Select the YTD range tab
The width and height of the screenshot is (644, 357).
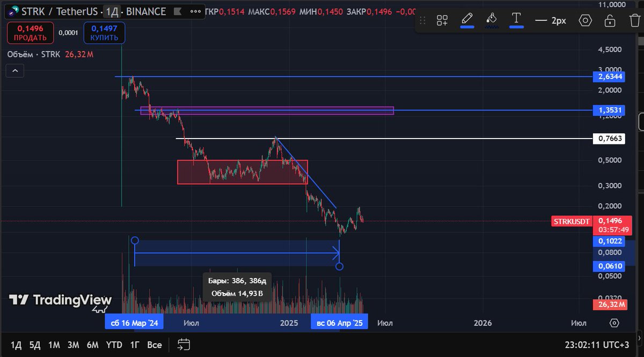pos(114,345)
